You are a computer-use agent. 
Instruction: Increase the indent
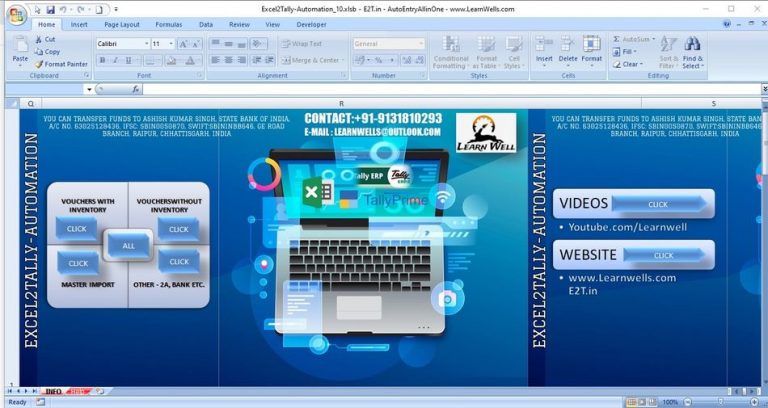click(x=269, y=60)
